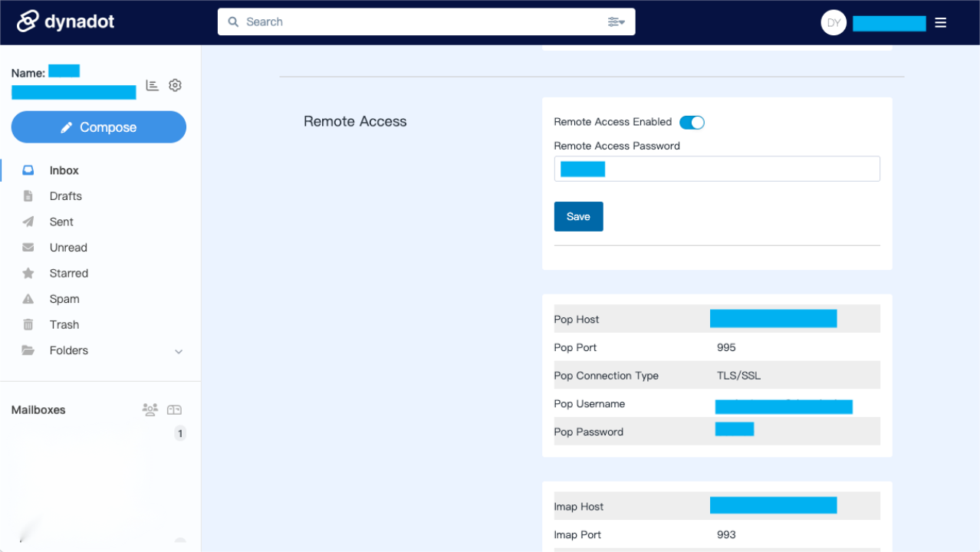Click the Remote Access Password field
This screenshot has width=980, height=552.
[717, 169]
